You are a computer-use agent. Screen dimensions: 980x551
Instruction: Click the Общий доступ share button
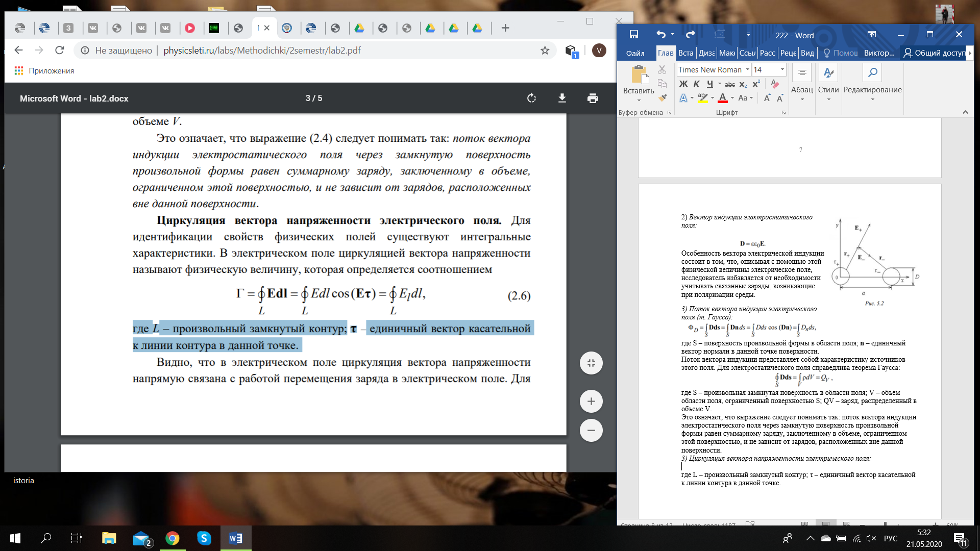935,53
